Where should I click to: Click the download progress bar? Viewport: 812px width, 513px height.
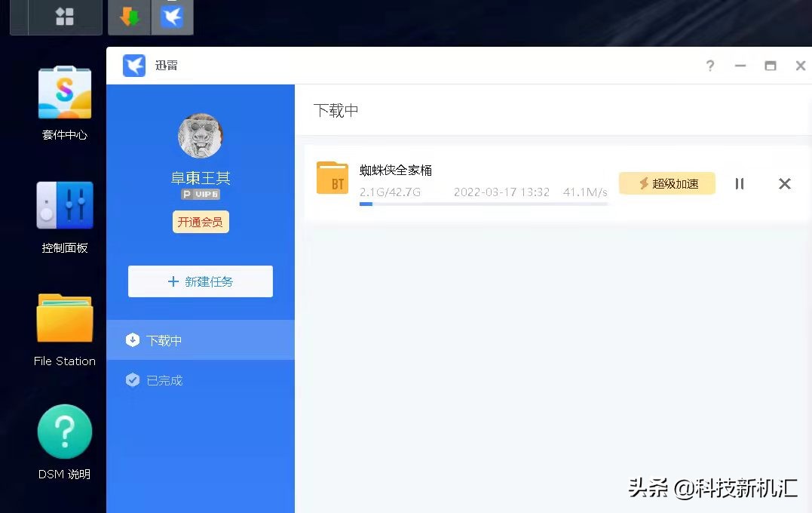pyautogui.click(x=483, y=204)
